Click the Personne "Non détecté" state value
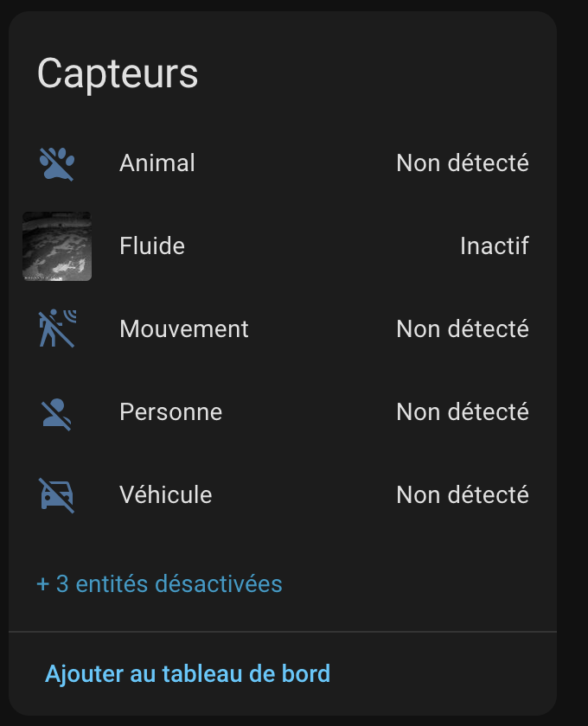This screenshot has height=726, width=588. tap(463, 412)
